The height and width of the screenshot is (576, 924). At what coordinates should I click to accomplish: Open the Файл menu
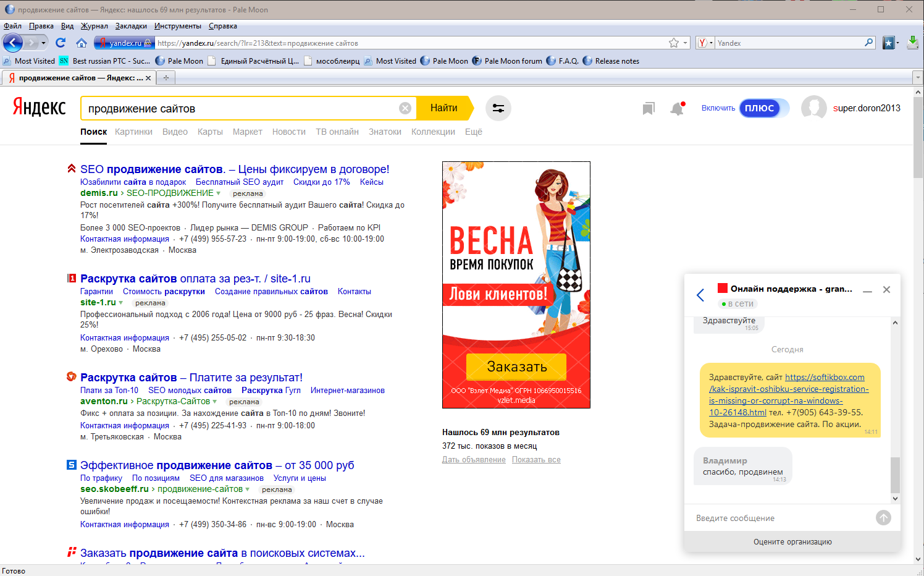pos(12,26)
